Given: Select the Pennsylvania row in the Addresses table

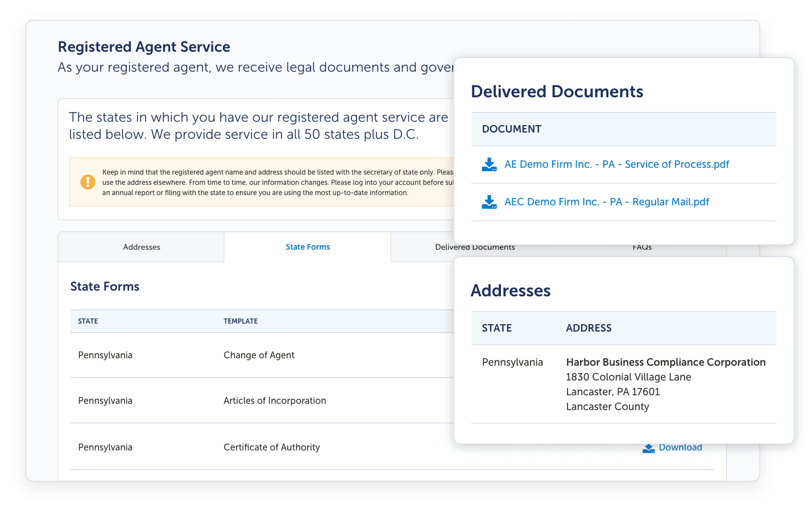Looking at the screenshot, I should [512, 362].
